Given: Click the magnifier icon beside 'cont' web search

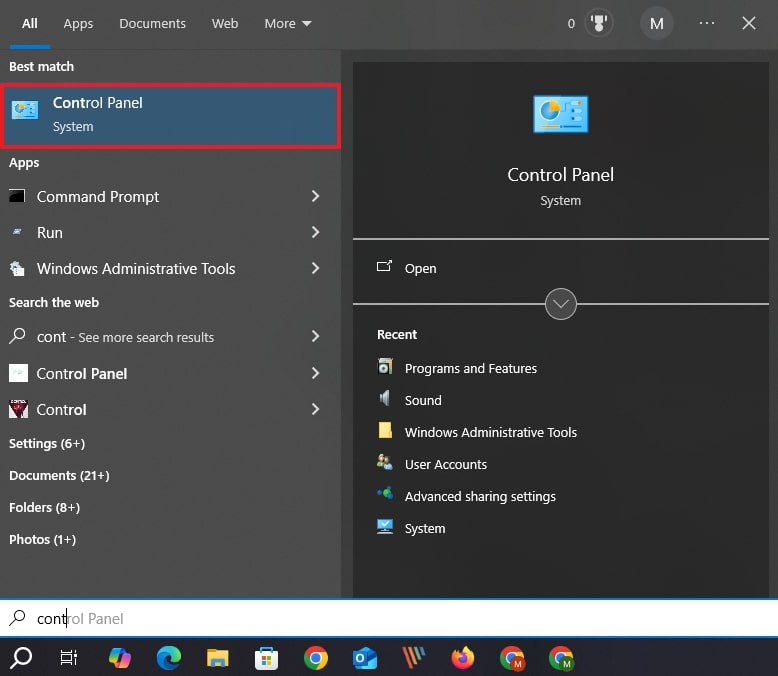Looking at the screenshot, I should [x=17, y=336].
